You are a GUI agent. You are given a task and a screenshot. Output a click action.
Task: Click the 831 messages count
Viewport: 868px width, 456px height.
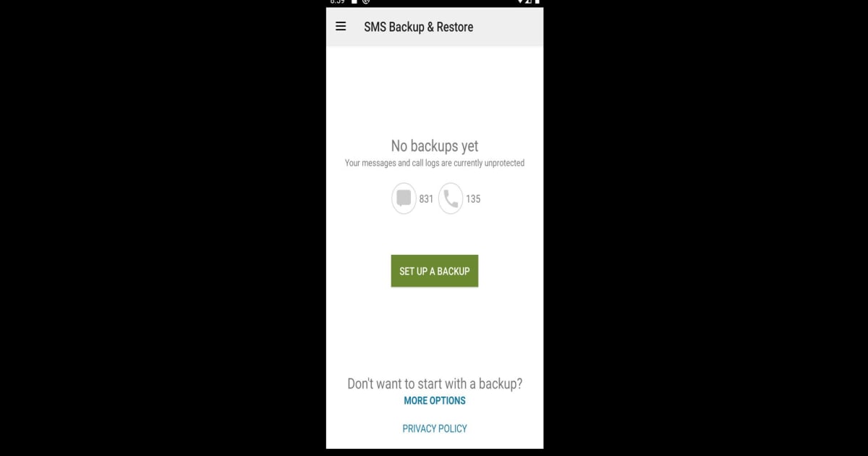point(426,198)
